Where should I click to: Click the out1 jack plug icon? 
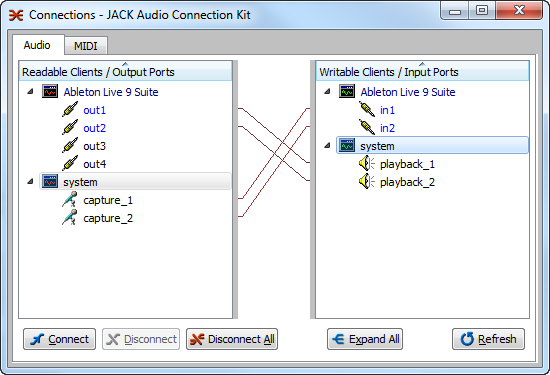70,110
